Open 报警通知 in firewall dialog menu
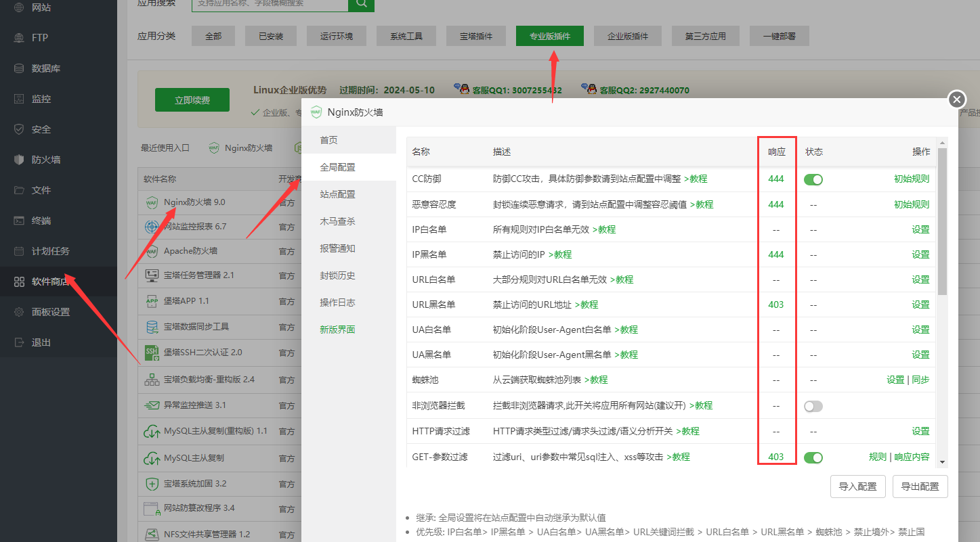This screenshot has height=542, width=980. 349,248
